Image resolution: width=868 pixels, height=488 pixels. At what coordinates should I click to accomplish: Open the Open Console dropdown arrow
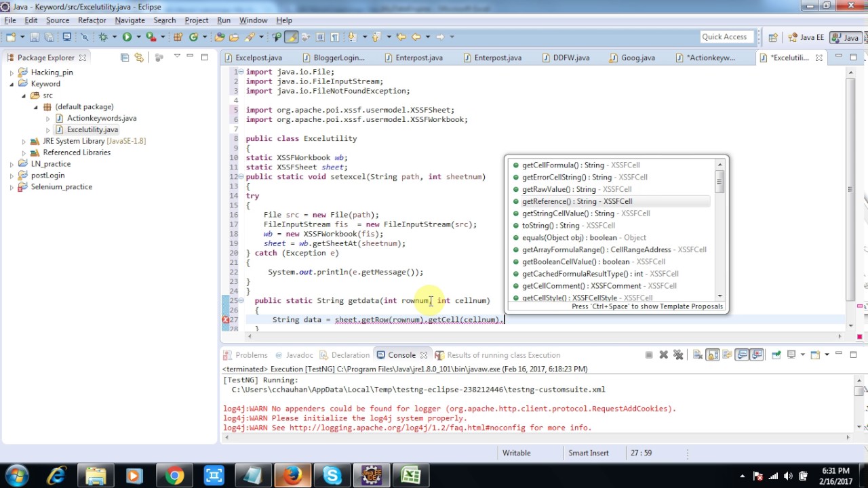click(827, 354)
